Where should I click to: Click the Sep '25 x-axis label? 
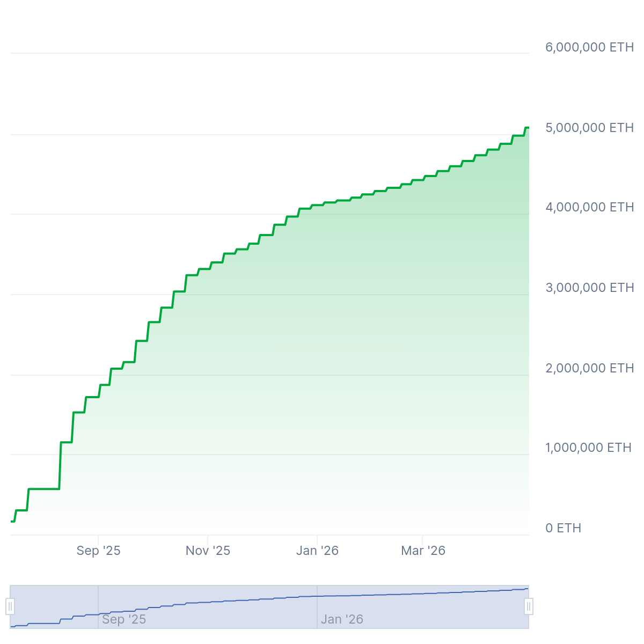click(x=98, y=551)
